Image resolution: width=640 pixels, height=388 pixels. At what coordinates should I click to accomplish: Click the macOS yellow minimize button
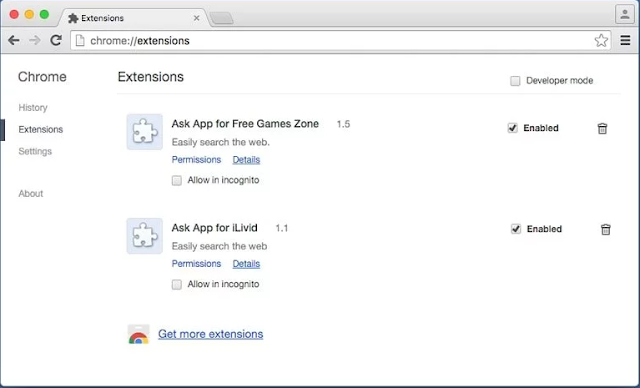(x=29, y=15)
